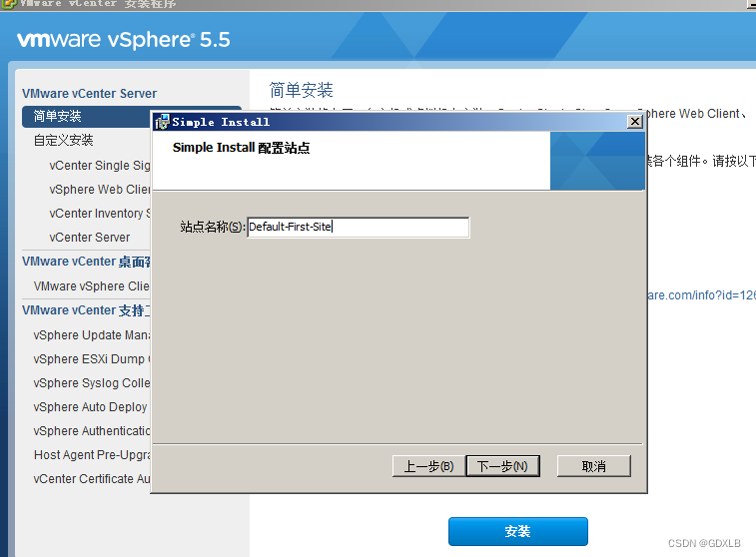Viewport: 756px width, 557px height.
Task: Click the blue 安装 button
Action: tap(518, 531)
